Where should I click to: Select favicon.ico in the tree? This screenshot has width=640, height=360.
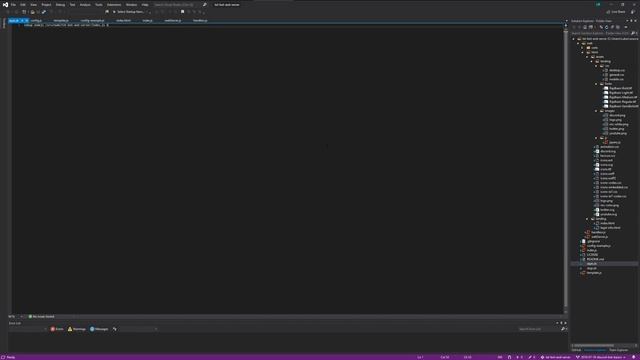[607, 156]
